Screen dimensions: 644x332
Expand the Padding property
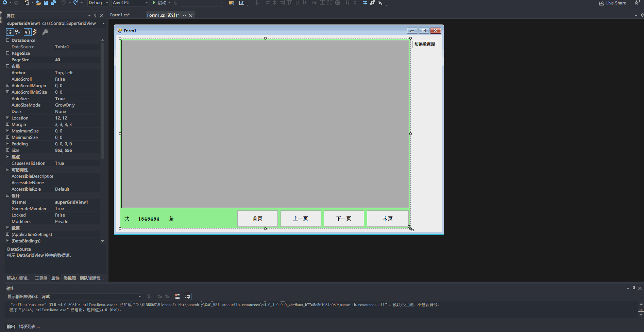(7, 144)
